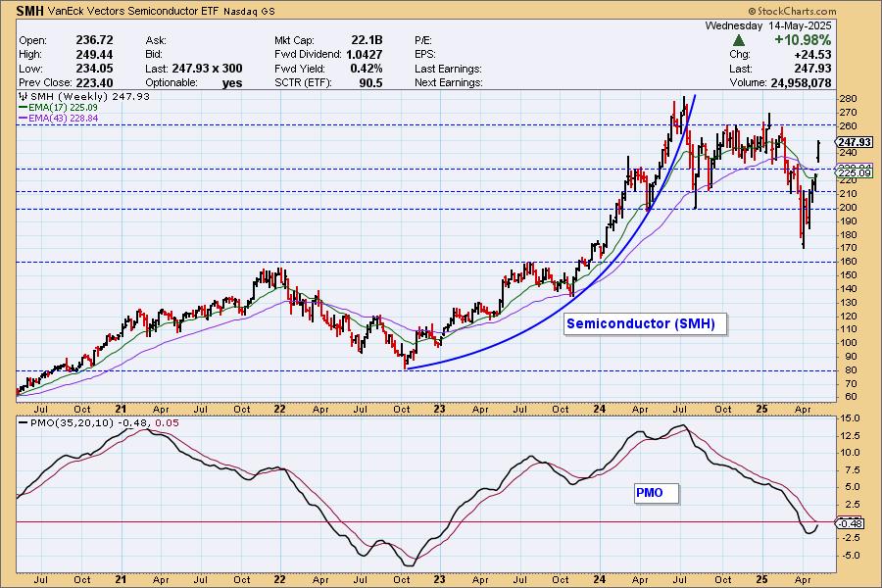Click the High value 249.44
The image size is (882, 588).
(x=94, y=55)
